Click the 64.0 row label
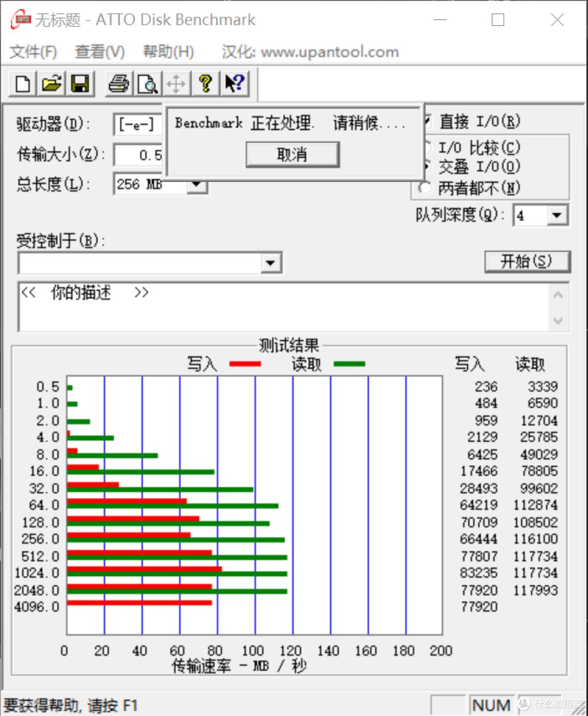This screenshot has width=588, height=716. [x=44, y=505]
